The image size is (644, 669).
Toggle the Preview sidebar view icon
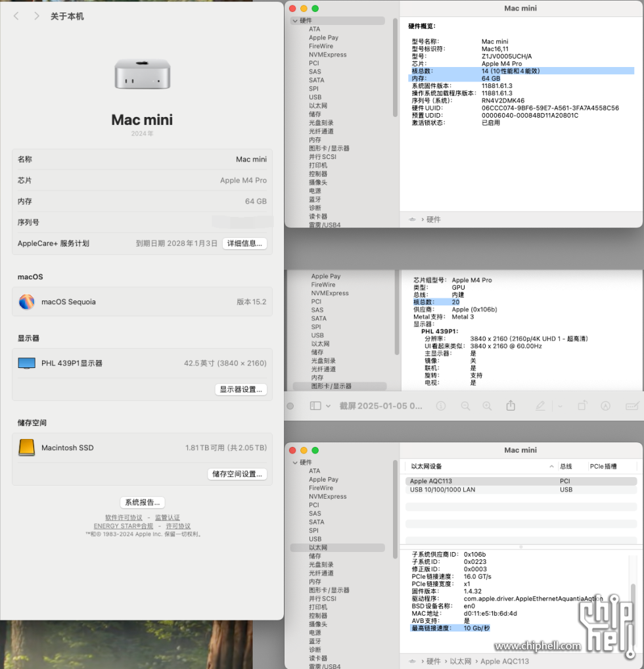point(315,405)
